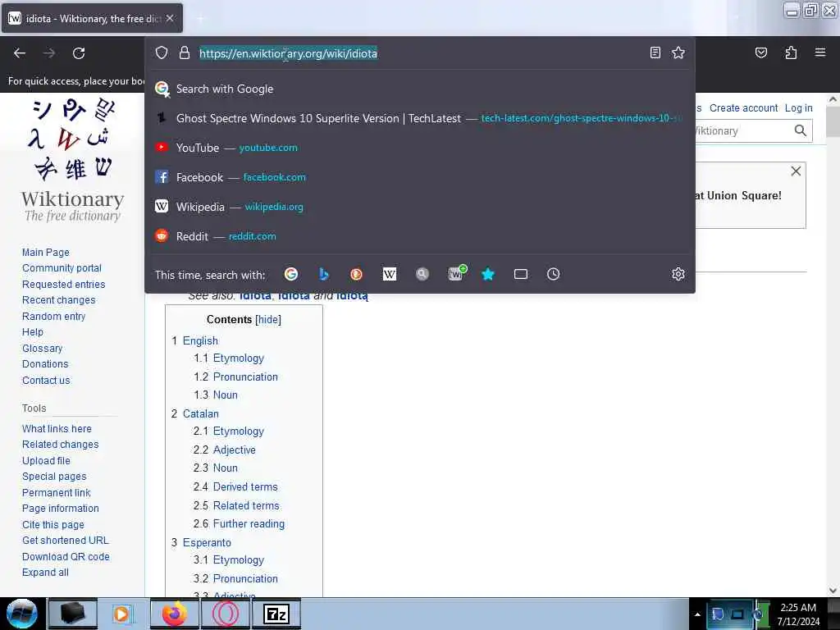This screenshot has height=630, width=840.
Task: Open media player taskbar icon
Action: (x=123, y=614)
